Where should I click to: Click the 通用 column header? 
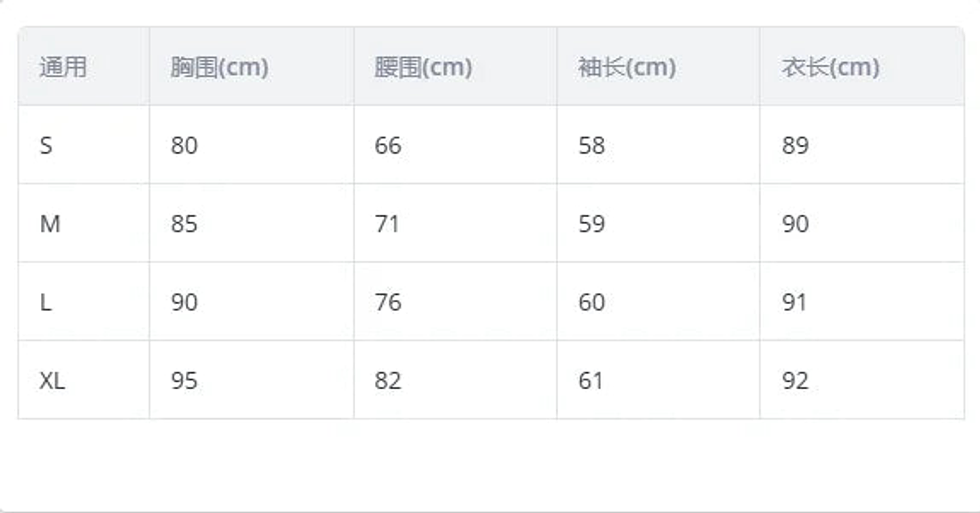click(63, 67)
